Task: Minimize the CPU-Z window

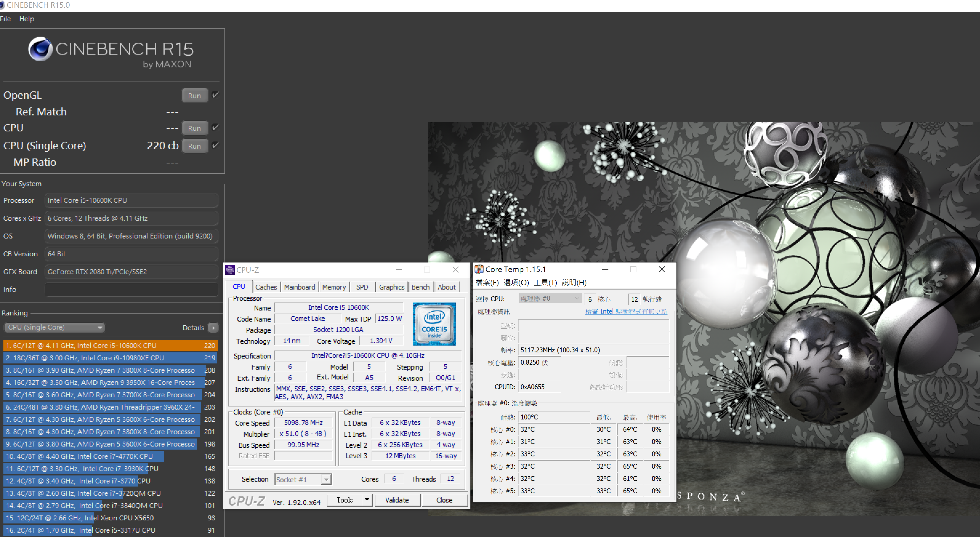Action: pyautogui.click(x=399, y=270)
